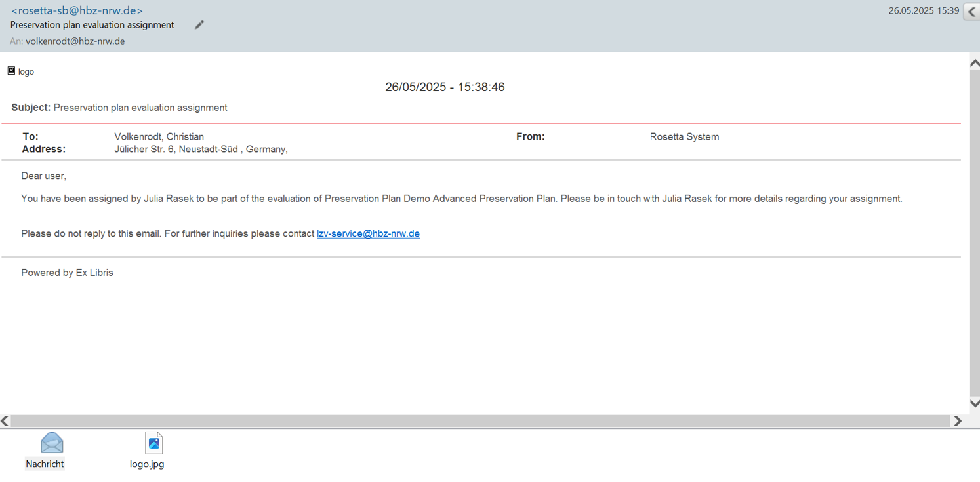
Task: Click the broken logo image placeholder
Action: (x=11, y=71)
